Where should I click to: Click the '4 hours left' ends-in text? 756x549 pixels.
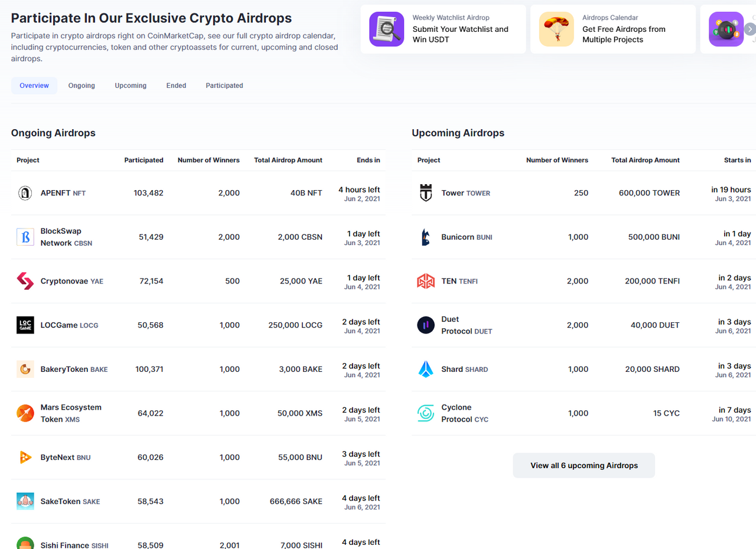coord(359,189)
